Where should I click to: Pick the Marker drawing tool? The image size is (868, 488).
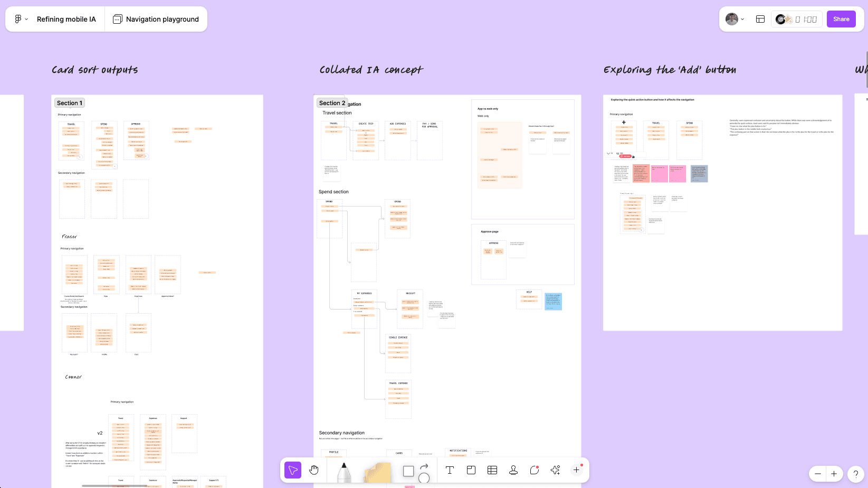344,472
